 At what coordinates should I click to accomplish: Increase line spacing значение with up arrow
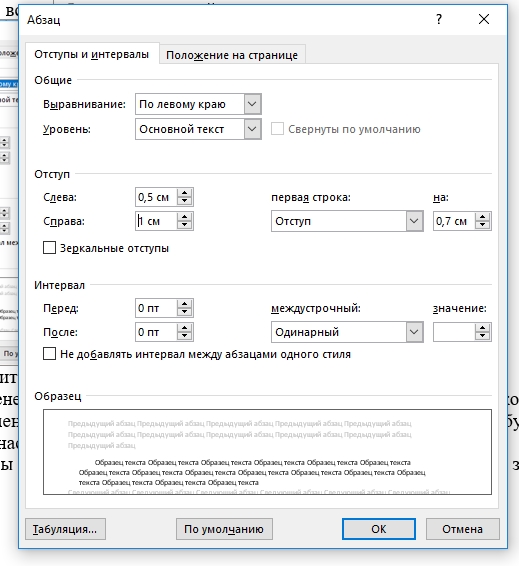coord(483,328)
